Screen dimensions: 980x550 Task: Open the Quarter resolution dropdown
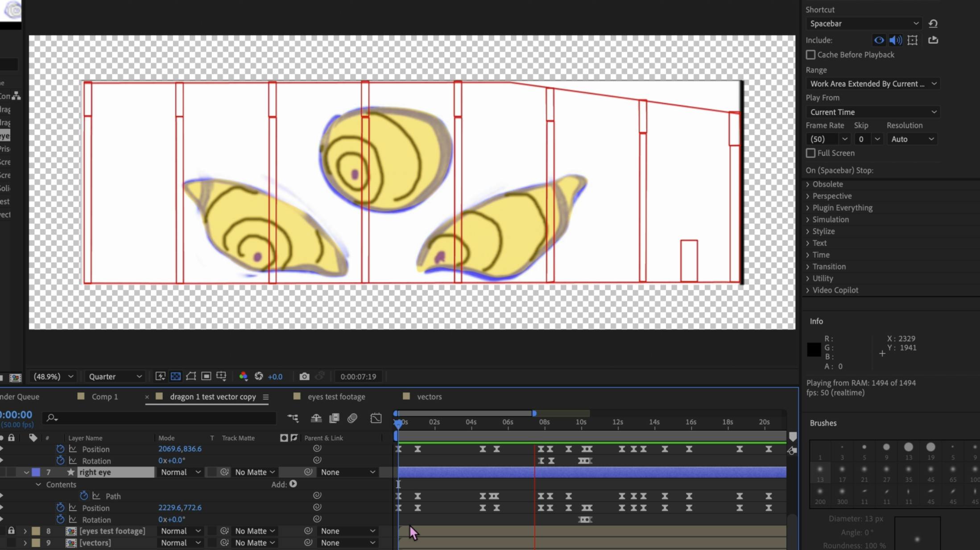115,376
